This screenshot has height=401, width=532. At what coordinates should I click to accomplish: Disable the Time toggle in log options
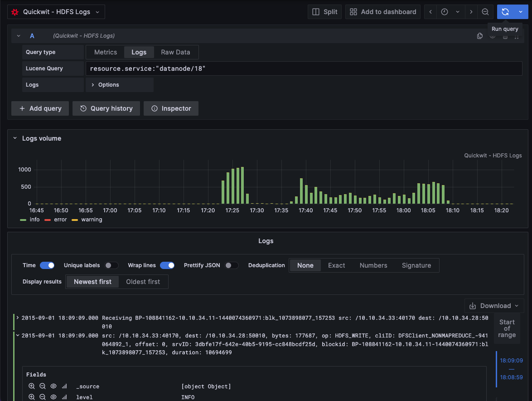point(47,265)
